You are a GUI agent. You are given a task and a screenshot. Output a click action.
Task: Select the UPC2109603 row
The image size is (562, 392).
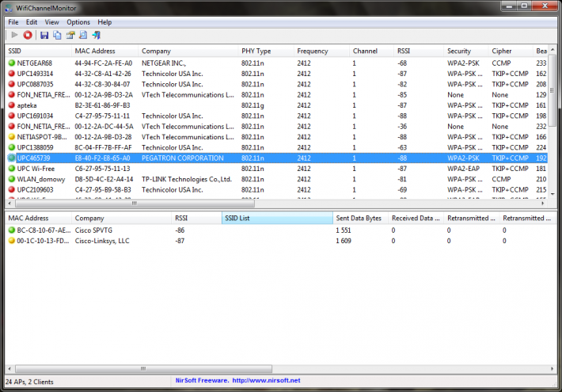click(277, 189)
